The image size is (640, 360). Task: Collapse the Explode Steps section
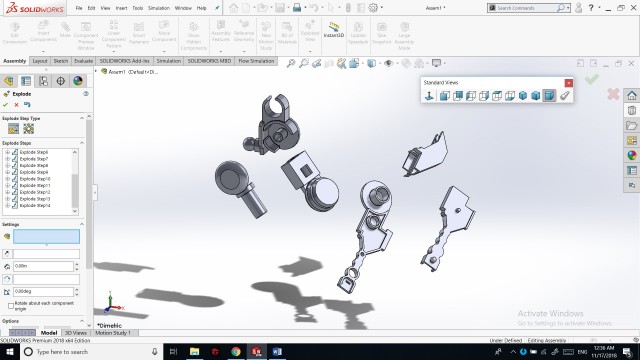[82, 143]
